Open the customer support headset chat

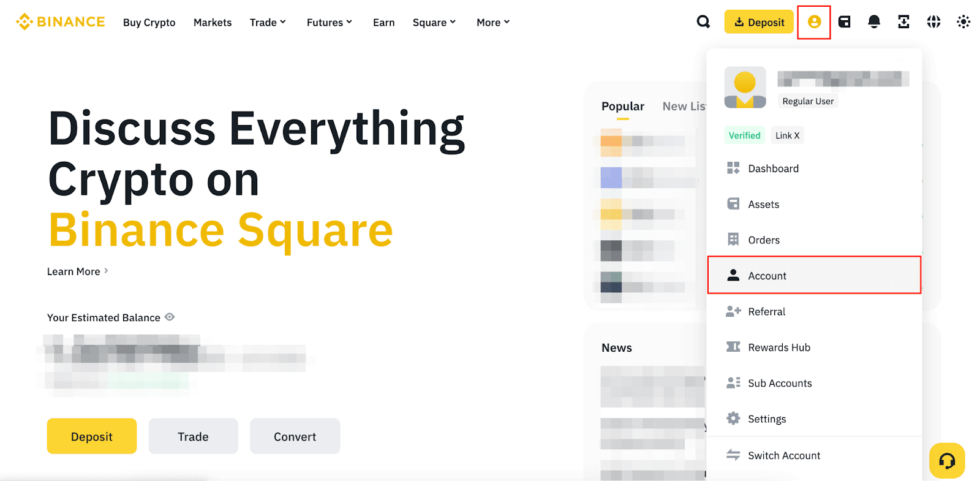point(947,461)
